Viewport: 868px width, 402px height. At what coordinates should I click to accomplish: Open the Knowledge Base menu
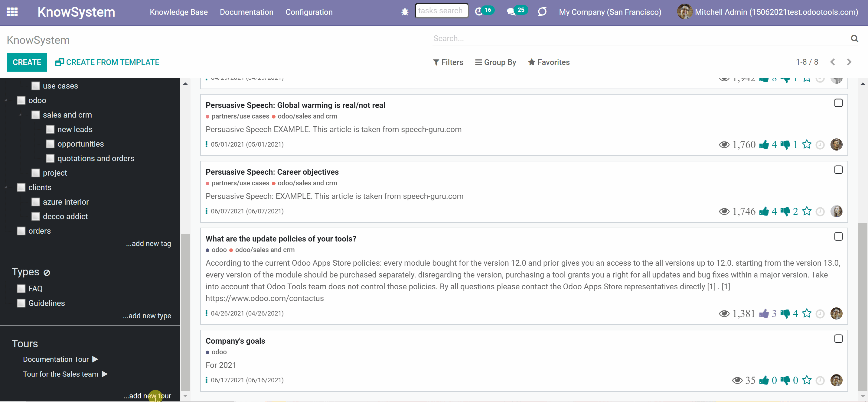point(178,12)
